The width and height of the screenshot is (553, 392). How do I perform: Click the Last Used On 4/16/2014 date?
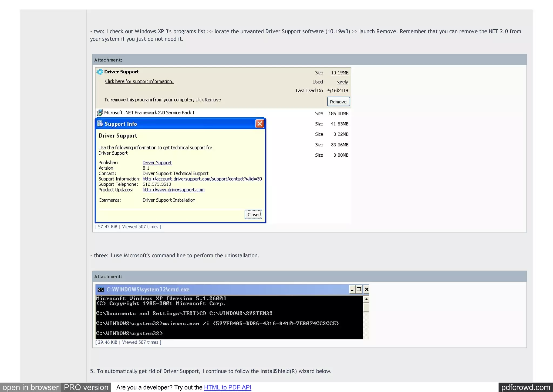(338, 91)
